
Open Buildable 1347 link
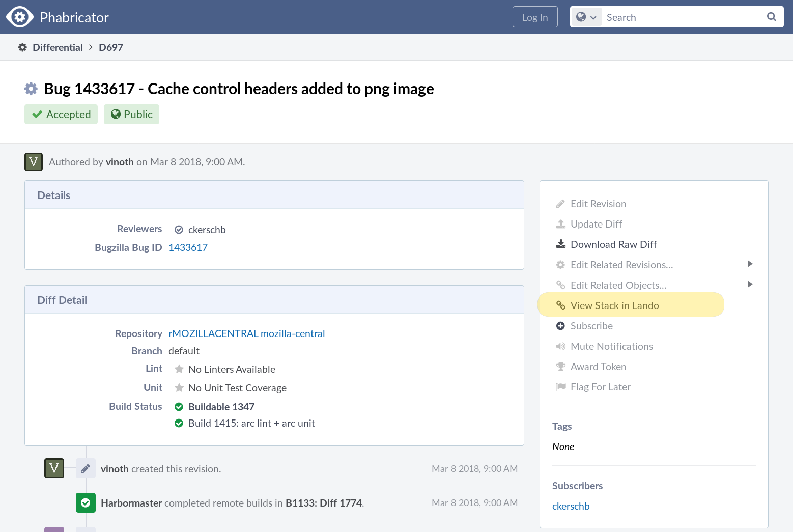tap(221, 407)
